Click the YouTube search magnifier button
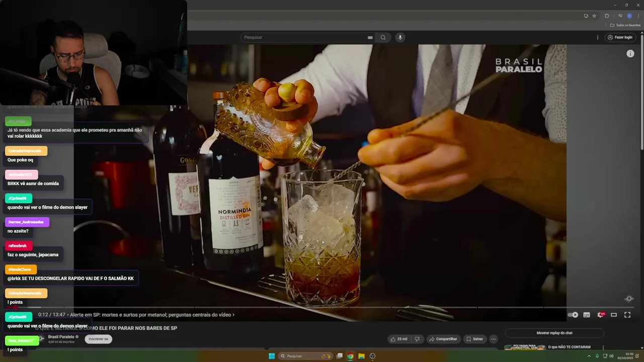This screenshot has height=362, width=644. [383, 37]
